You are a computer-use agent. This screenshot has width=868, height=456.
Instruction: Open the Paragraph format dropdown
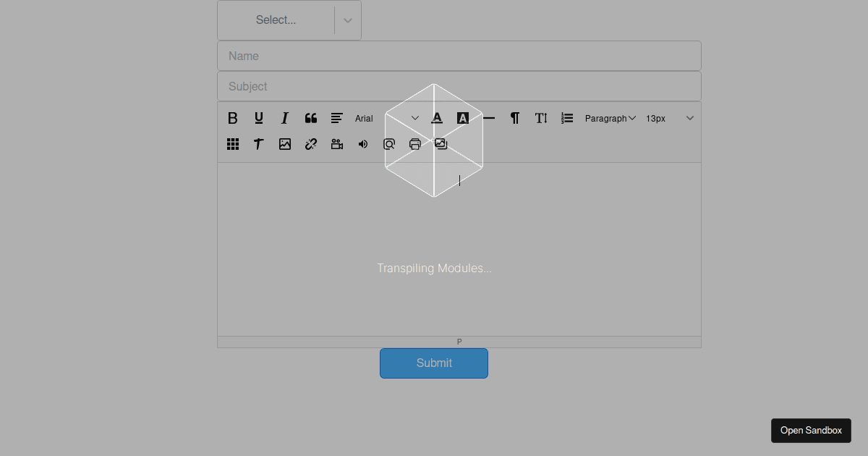click(x=610, y=118)
